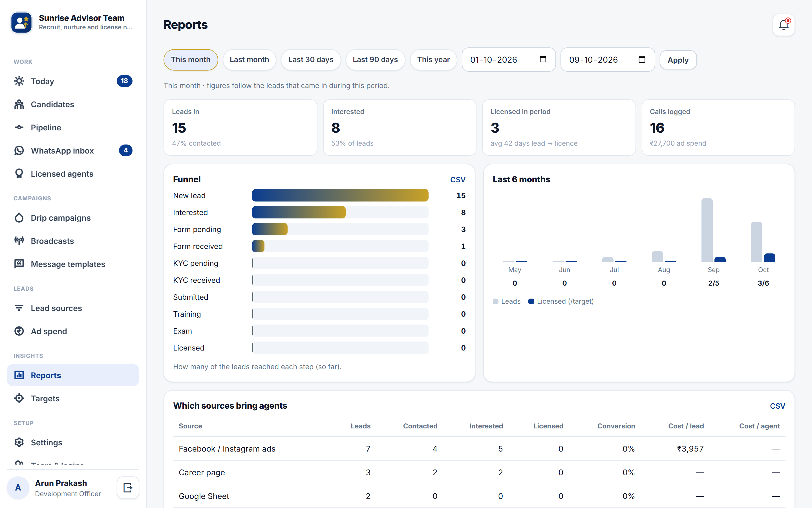Click the Drip campaigns droplet icon
This screenshot has height=508, width=812.
click(x=19, y=218)
